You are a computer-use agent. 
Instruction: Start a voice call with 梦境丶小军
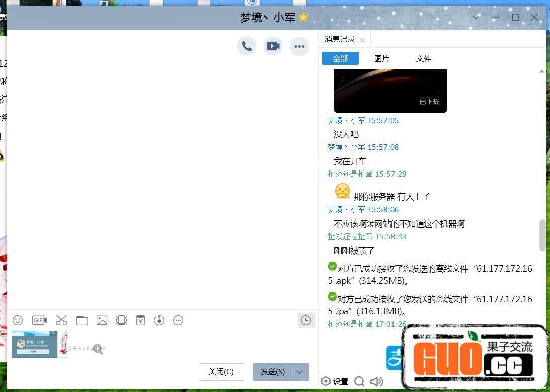[x=247, y=46]
